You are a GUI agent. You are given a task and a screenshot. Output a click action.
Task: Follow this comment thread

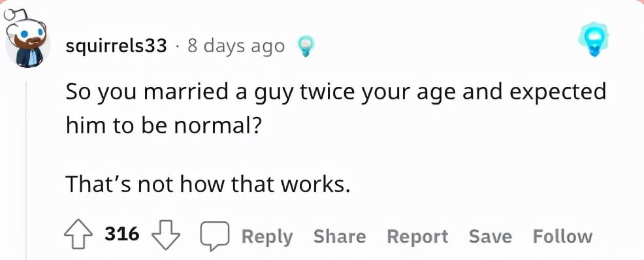562,236
